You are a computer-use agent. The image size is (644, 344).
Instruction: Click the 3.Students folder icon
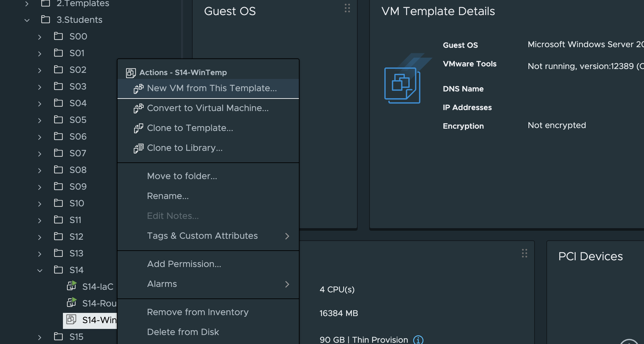pyautogui.click(x=46, y=20)
